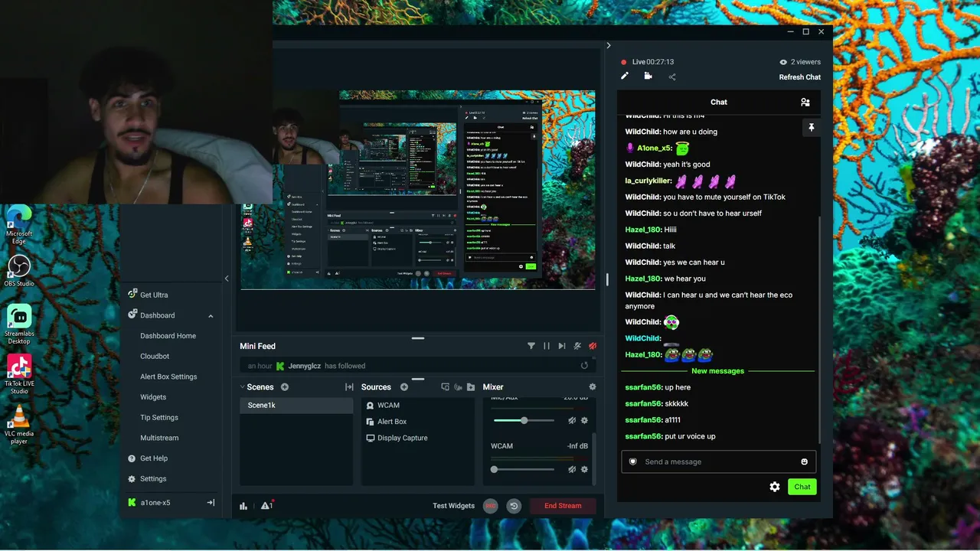Open the emote picker in chat box
This screenshot has width=980, height=551.
(804, 461)
